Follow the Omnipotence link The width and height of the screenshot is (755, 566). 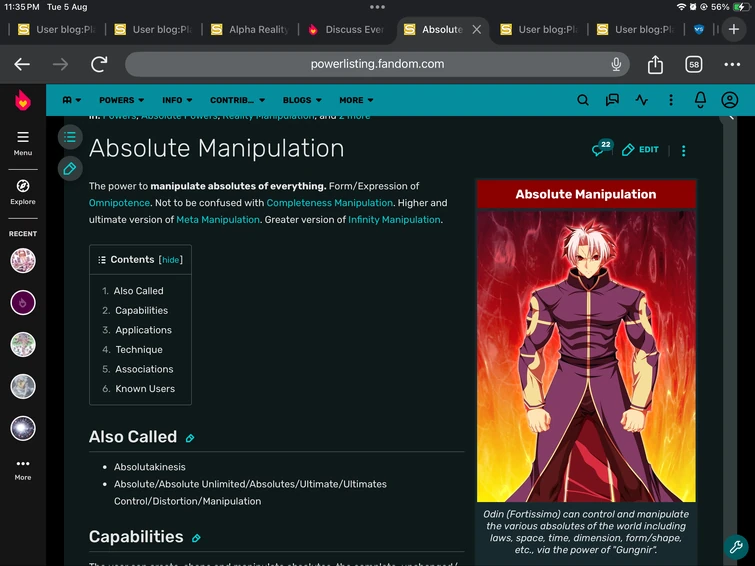[x=119, y=203]
